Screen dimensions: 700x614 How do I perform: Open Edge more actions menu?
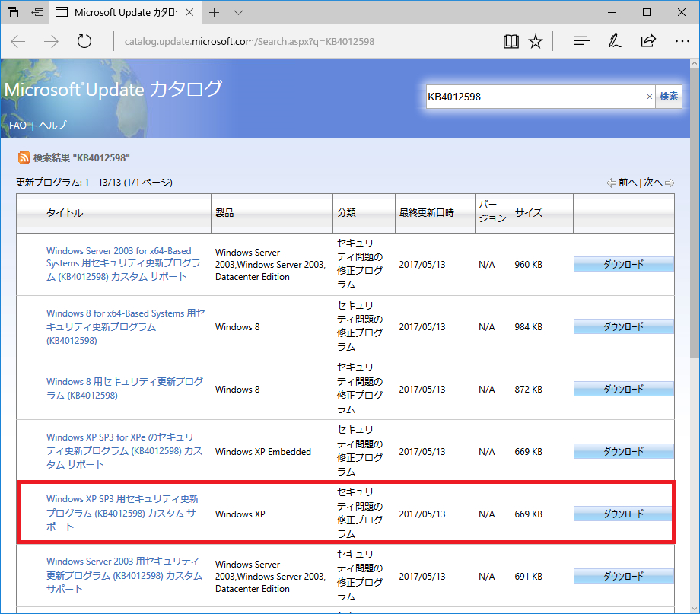[682, 42]
